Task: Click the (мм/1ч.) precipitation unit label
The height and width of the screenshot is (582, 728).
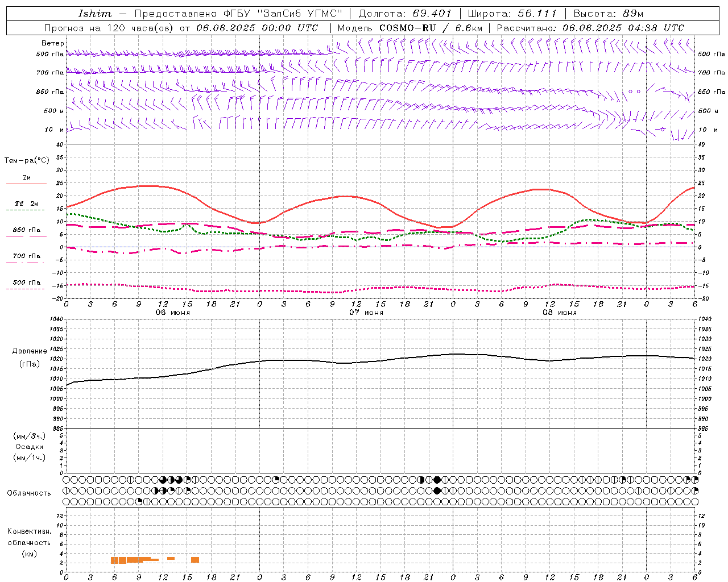Action: (30, 458)
